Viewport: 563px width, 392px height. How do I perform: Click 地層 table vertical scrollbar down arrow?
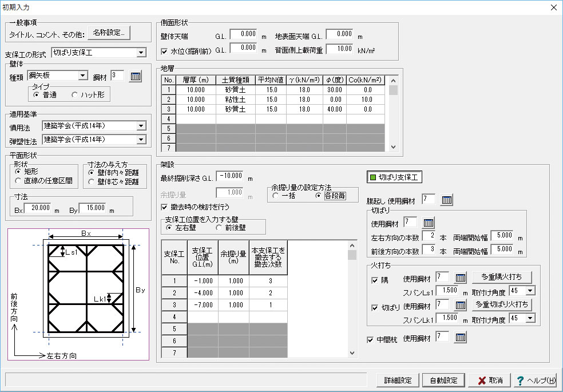393,147
